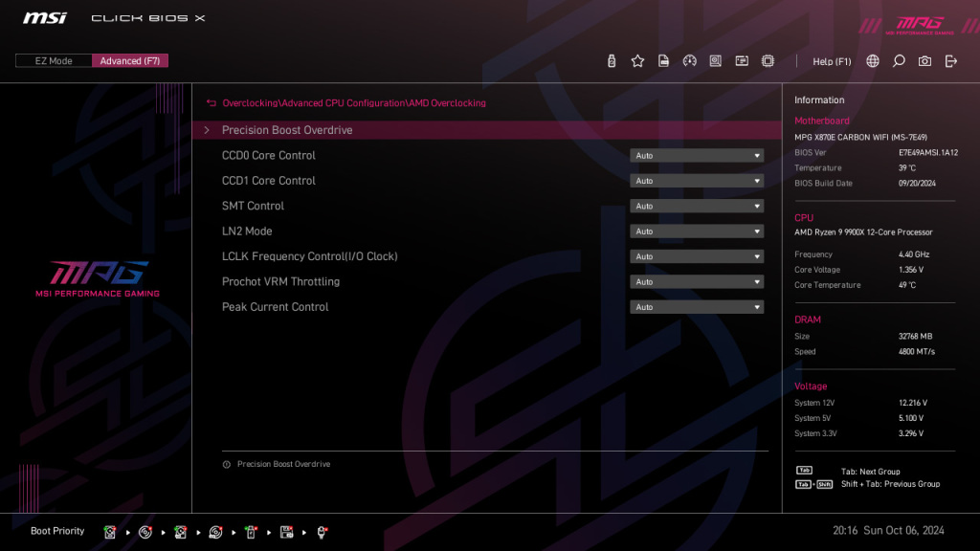The image size is (980, 551).
Task: Open the memory information icon
Action: pos(742,60)
